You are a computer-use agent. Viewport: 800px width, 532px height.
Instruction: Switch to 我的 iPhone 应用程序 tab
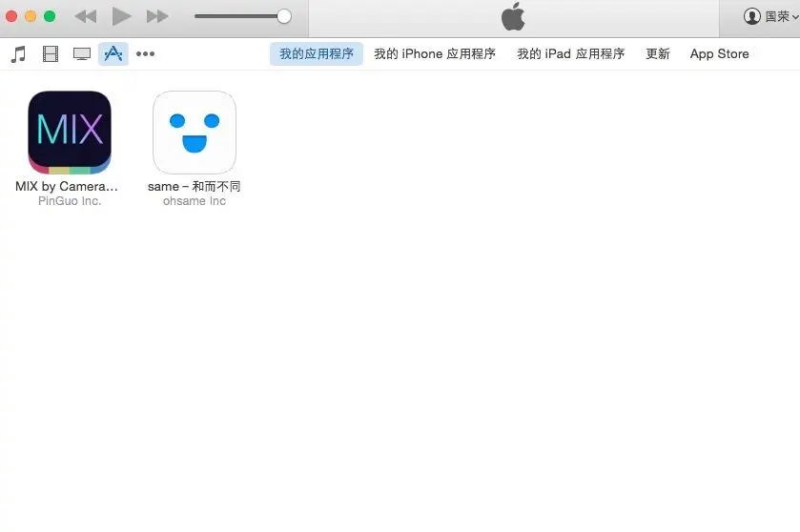(435, 54)
